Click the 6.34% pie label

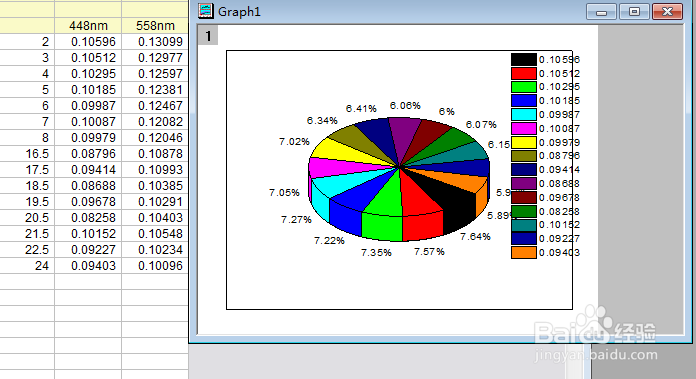322,121
